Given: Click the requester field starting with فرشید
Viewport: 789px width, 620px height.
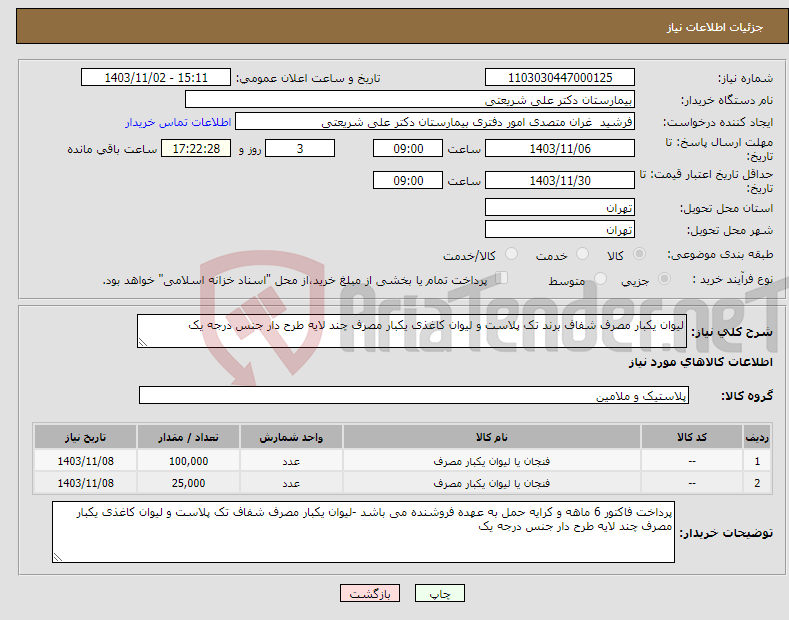Looking at the screenshot, I should (435, 122).
